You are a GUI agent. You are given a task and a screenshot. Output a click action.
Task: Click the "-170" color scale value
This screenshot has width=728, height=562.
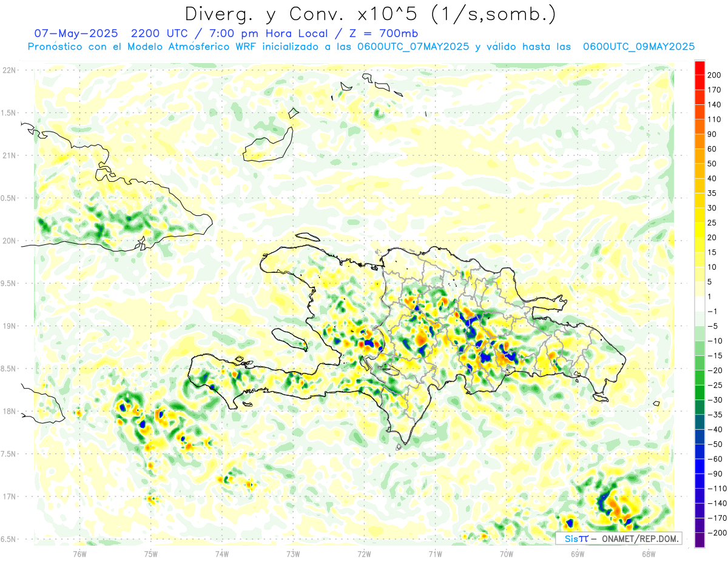(718, 518)
